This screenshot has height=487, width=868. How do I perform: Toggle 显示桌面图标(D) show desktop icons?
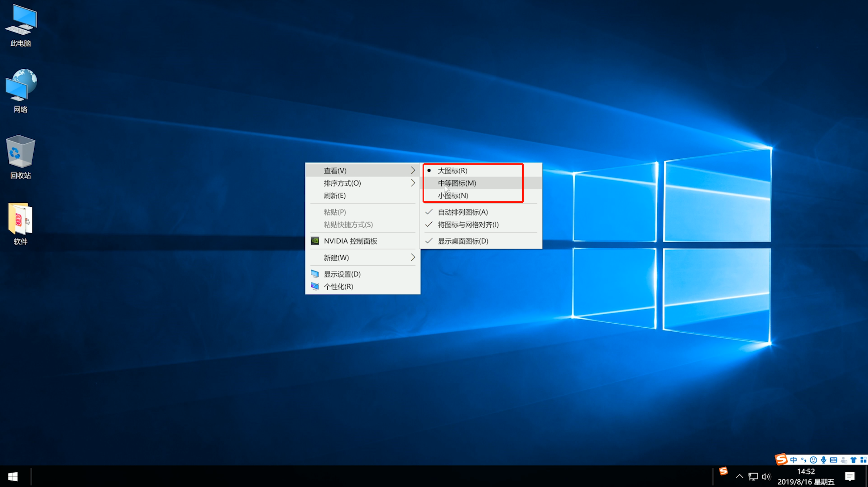(x=481, y=241)
